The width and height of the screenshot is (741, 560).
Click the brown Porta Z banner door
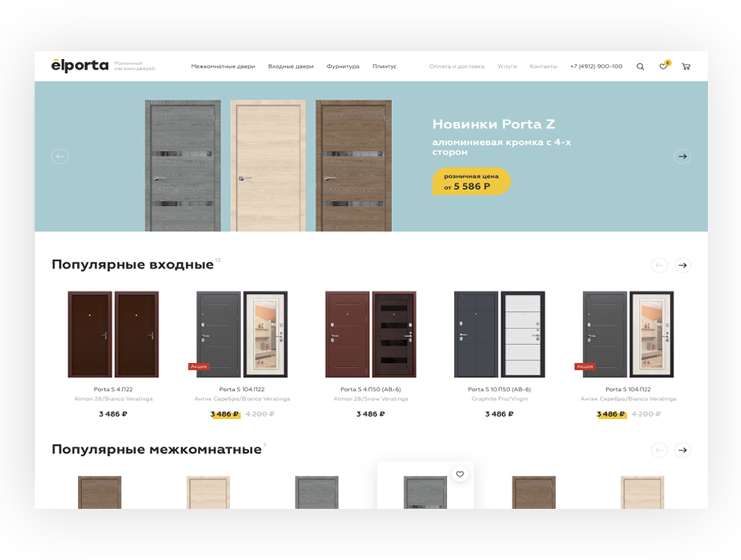[353, 165]
